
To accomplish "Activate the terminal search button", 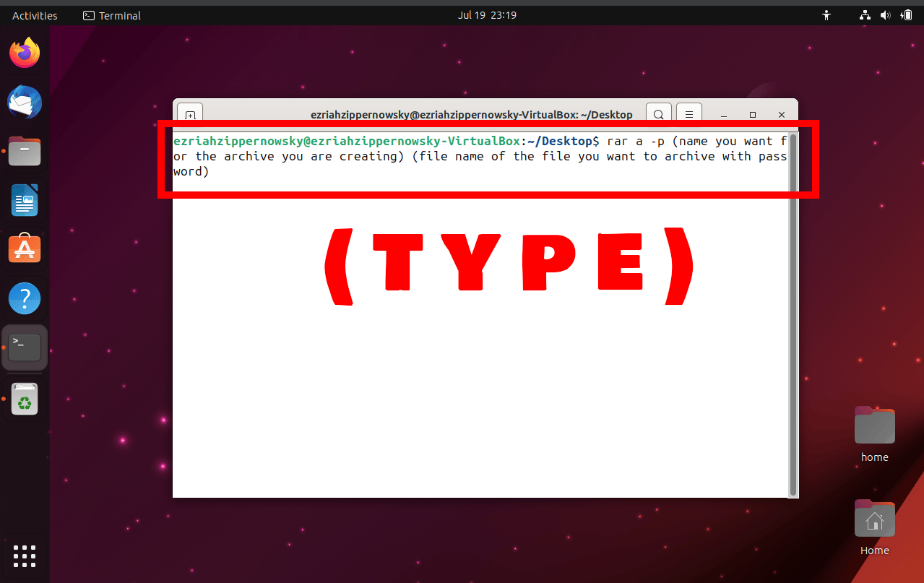I will tap(658, 114).
